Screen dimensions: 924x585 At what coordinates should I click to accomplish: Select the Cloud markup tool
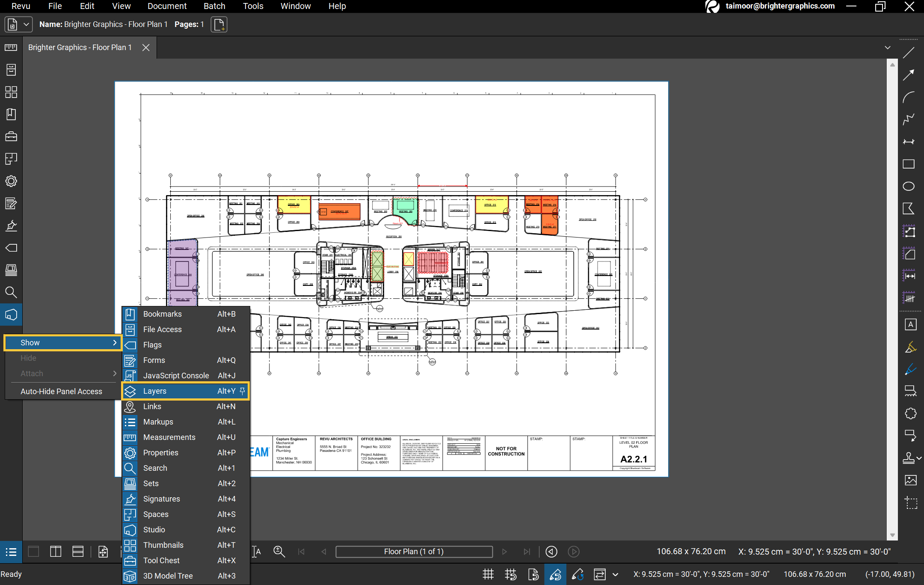910,413
